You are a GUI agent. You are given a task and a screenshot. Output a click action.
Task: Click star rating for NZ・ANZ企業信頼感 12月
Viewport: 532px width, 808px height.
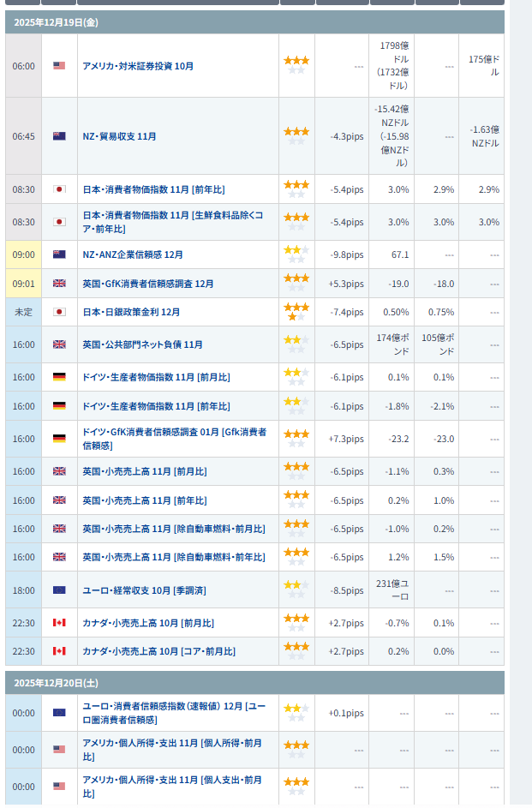[296, 254]
